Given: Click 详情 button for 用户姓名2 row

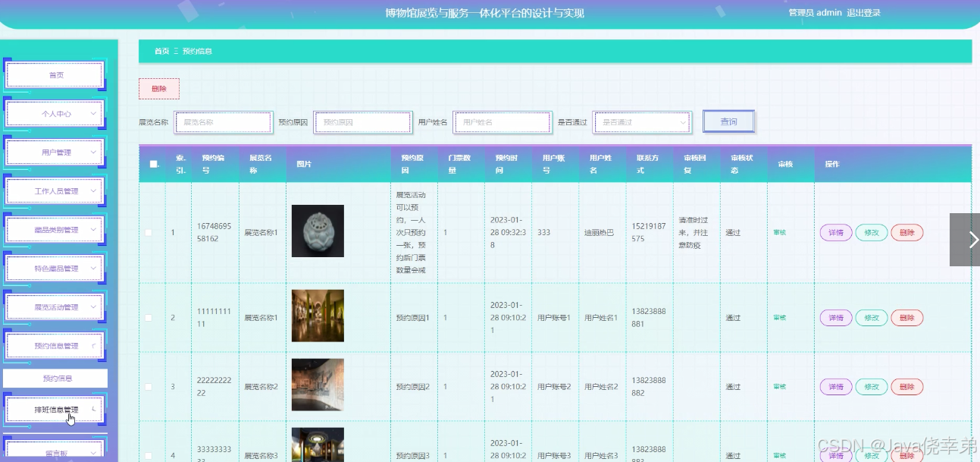Looking at the screenshot, I should [836, 387].
